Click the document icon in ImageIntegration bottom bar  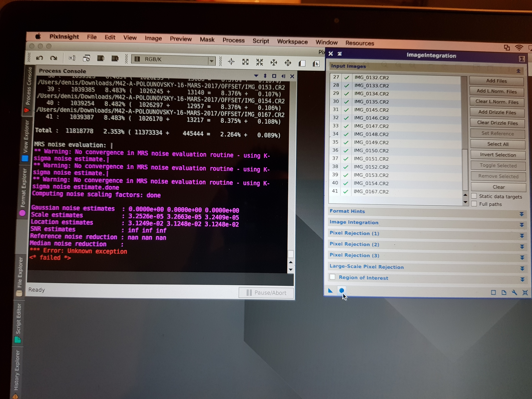point(504,293)
